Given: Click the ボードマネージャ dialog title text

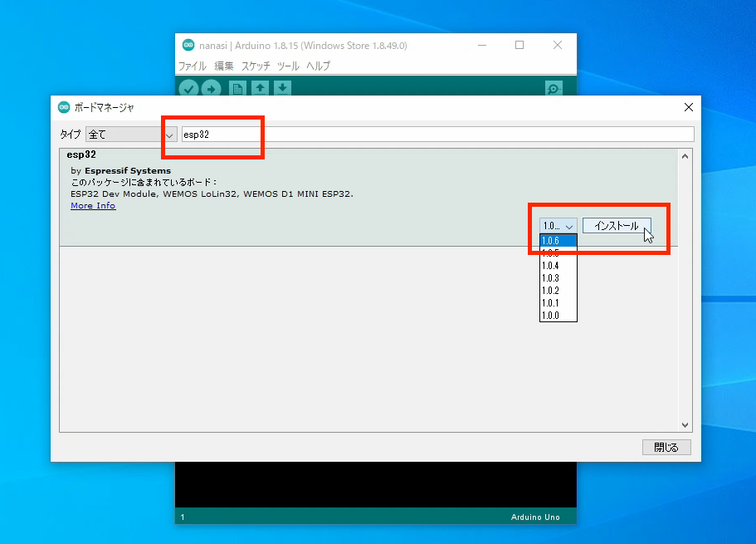Looking at the screenshot, I should [104, 107].
